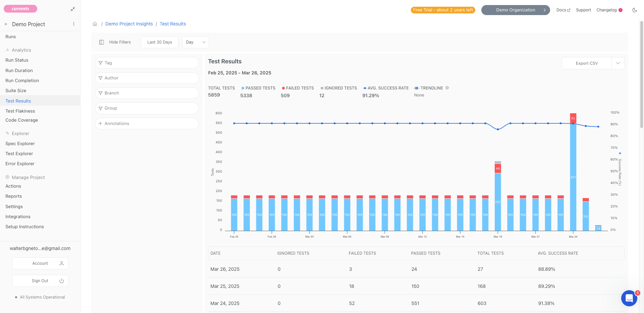Screen dimensions: 644x313
Task: Open the Docs external link
Action: [x=563, y=10]
